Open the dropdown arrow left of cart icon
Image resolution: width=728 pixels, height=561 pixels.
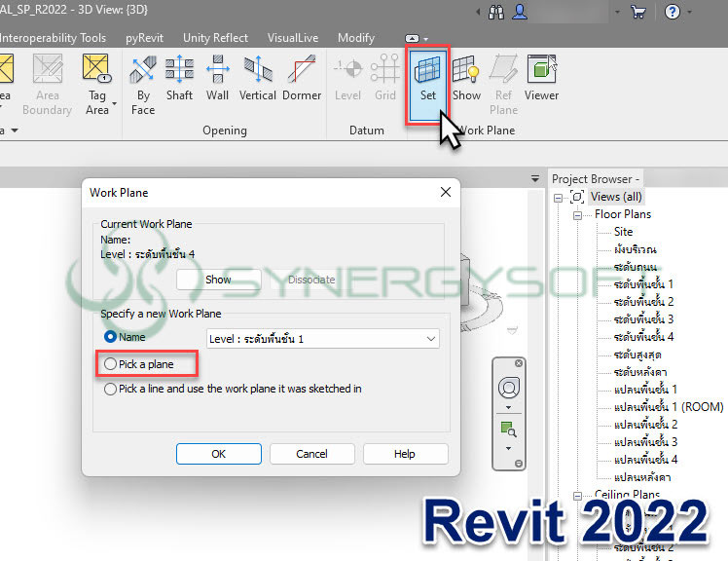tap(617, 12)
